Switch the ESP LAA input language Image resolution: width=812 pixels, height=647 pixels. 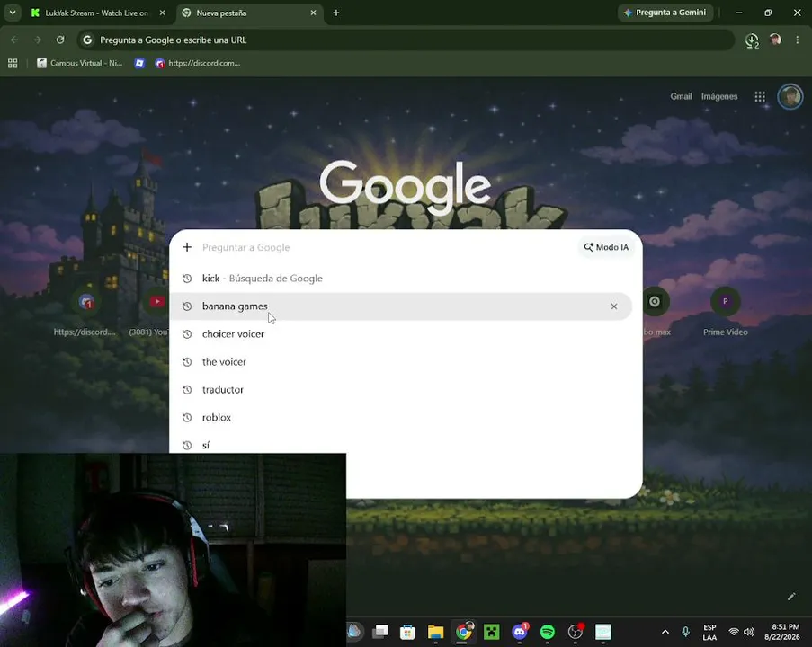[709, 632]
